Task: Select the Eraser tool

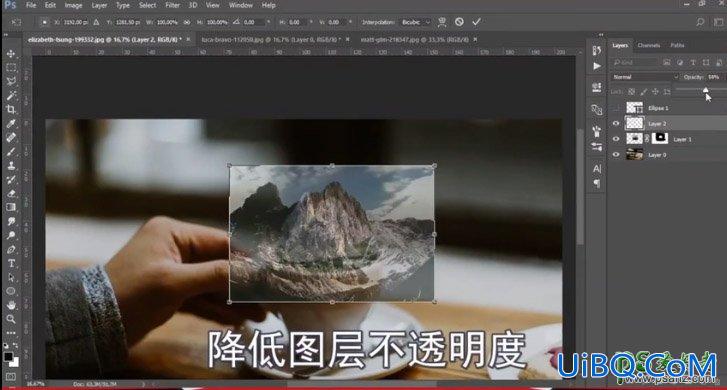Action: [11, 193]
